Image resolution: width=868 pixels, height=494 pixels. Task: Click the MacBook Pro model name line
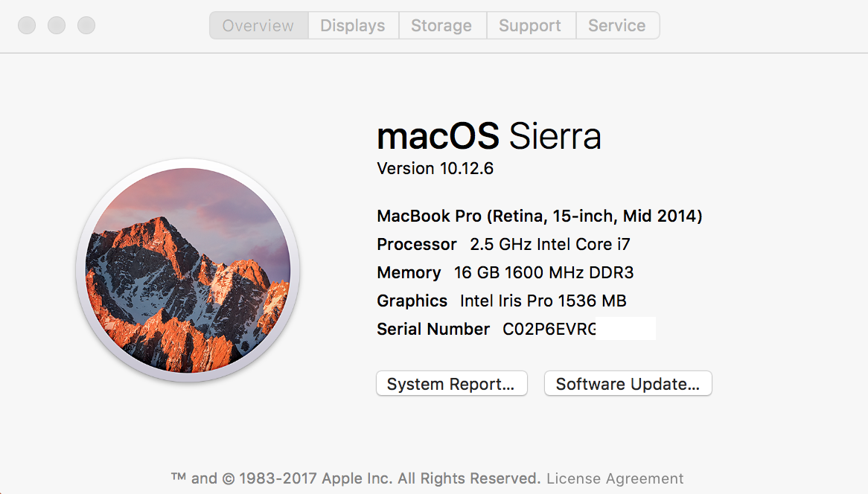click(540, 216)
